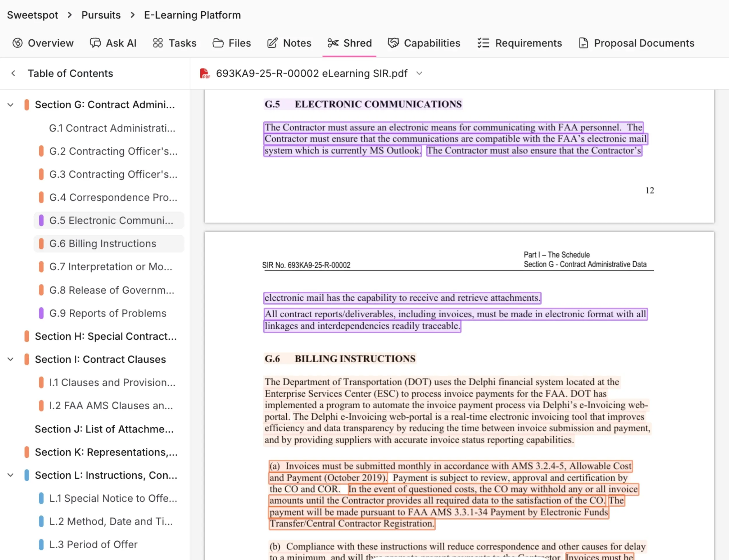
Task: Click the Table of Contents title
Action: tap(70, 73)
